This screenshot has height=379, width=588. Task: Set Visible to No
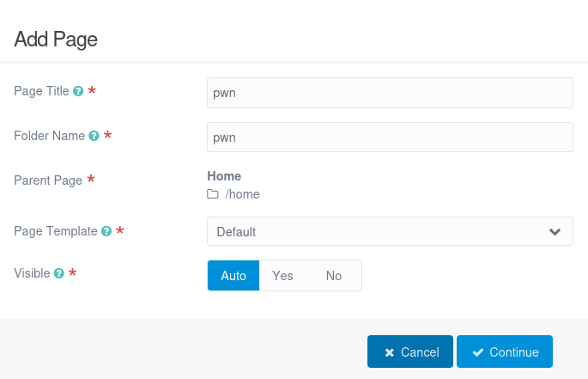point(334,275)
